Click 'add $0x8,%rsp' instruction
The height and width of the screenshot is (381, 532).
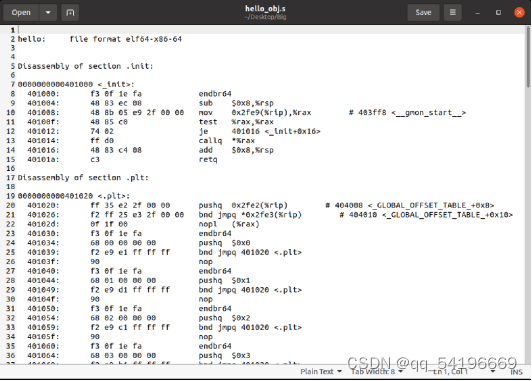point(236,150)
